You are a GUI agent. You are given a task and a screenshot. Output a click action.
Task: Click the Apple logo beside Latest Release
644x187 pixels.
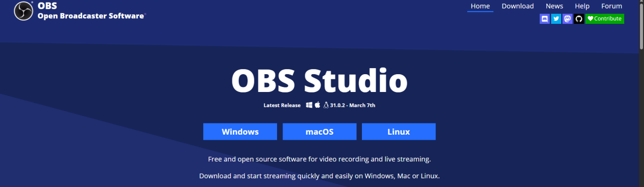click(x=317, y=105)
